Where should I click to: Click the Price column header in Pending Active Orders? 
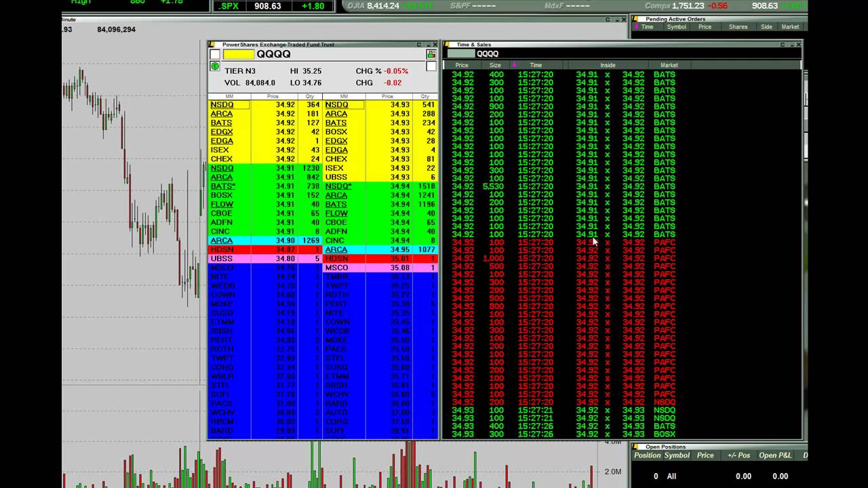[x=705, y=27]
